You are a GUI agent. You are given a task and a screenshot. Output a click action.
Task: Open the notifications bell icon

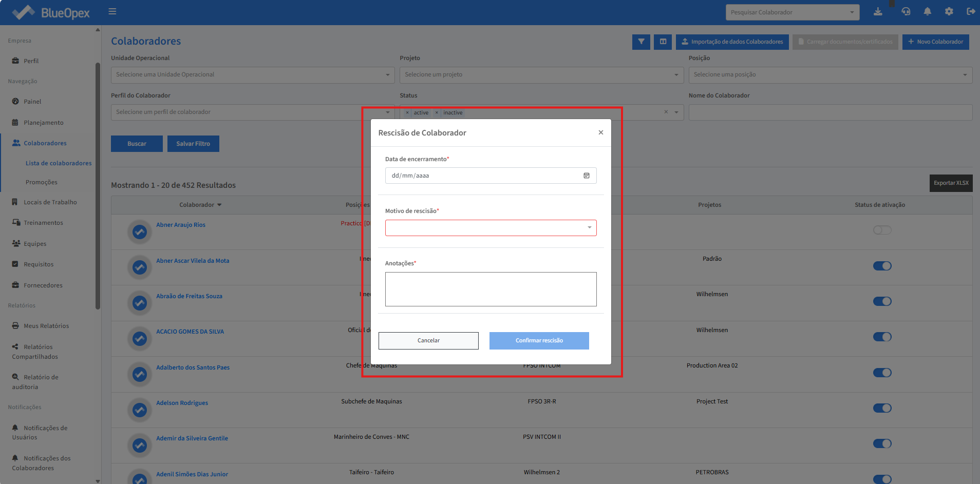pos(928,11)
